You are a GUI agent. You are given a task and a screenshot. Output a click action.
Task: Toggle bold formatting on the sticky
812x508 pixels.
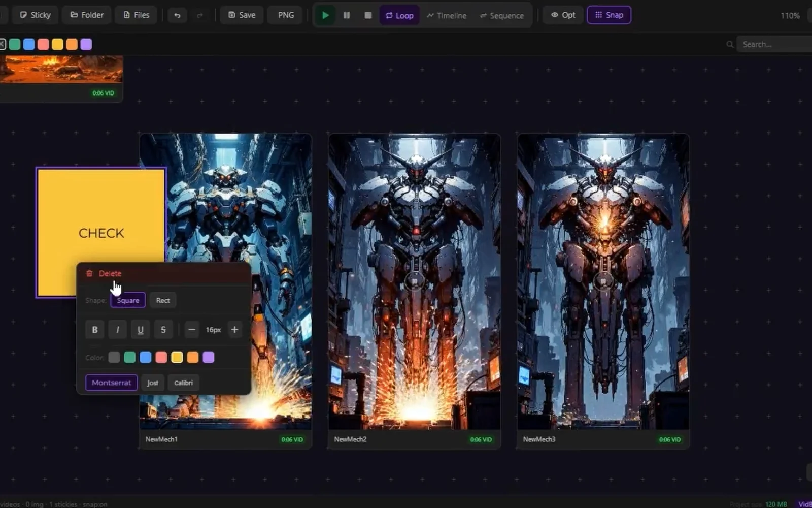coord(95,330)
